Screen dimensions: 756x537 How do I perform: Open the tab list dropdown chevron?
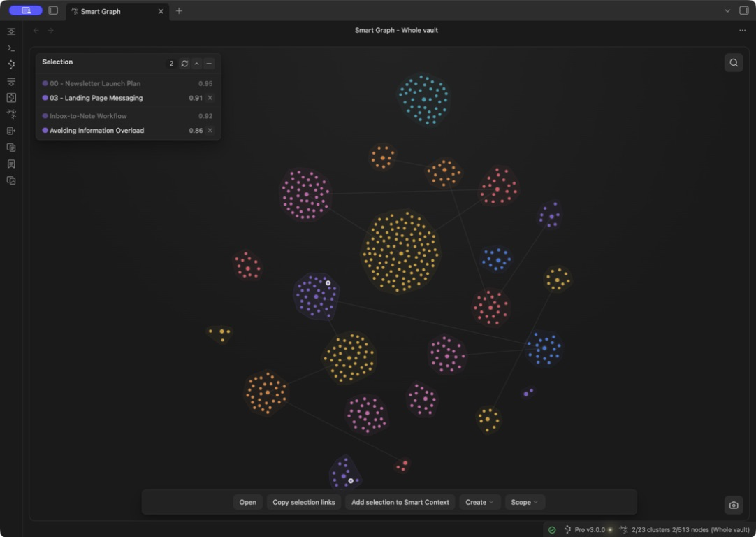727,10
